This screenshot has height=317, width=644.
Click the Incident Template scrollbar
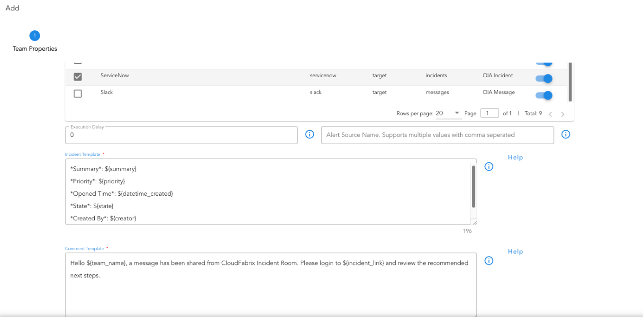(473, 186)
